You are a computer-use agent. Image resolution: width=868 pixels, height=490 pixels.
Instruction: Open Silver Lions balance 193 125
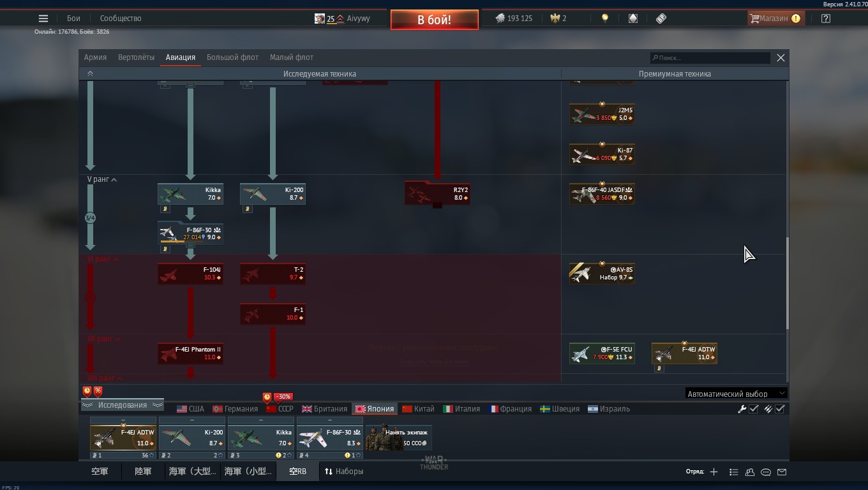(x=514, y=19)
